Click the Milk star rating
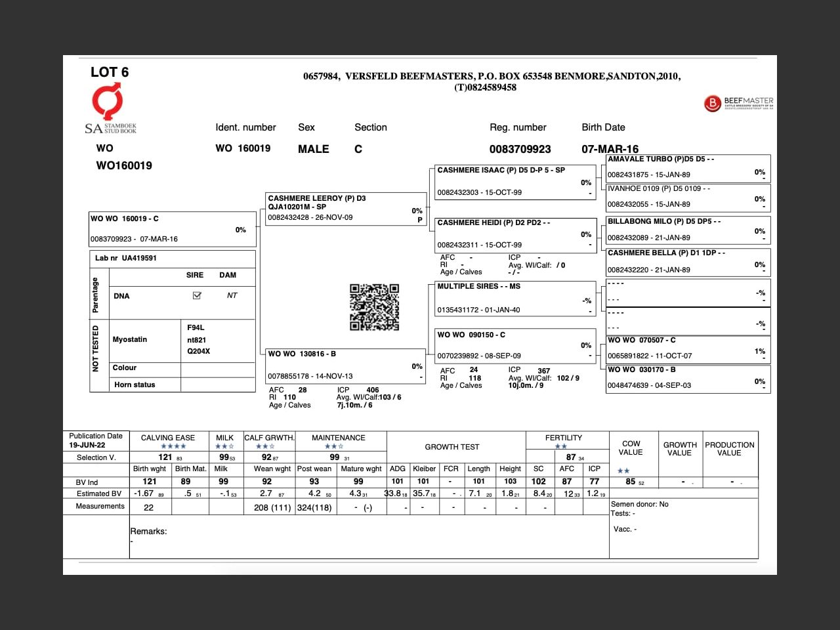This screenshot has width=840, height=630. 224,446
